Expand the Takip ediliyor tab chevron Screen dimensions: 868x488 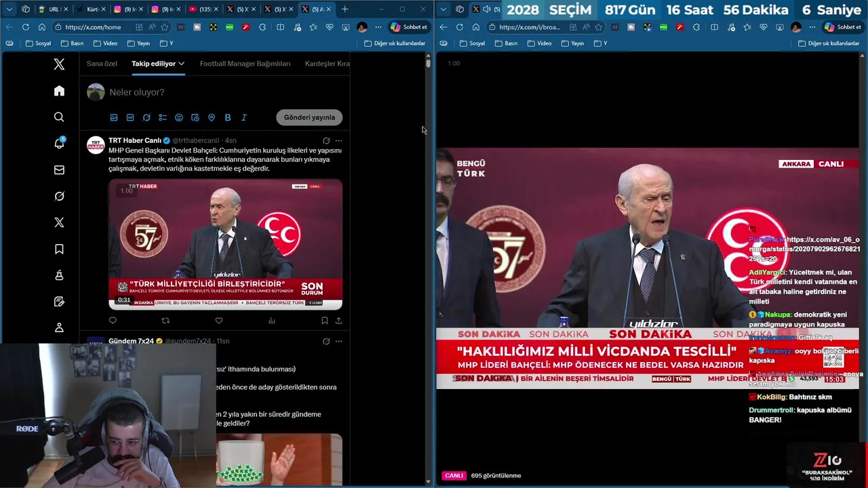(x=181, y=64)
